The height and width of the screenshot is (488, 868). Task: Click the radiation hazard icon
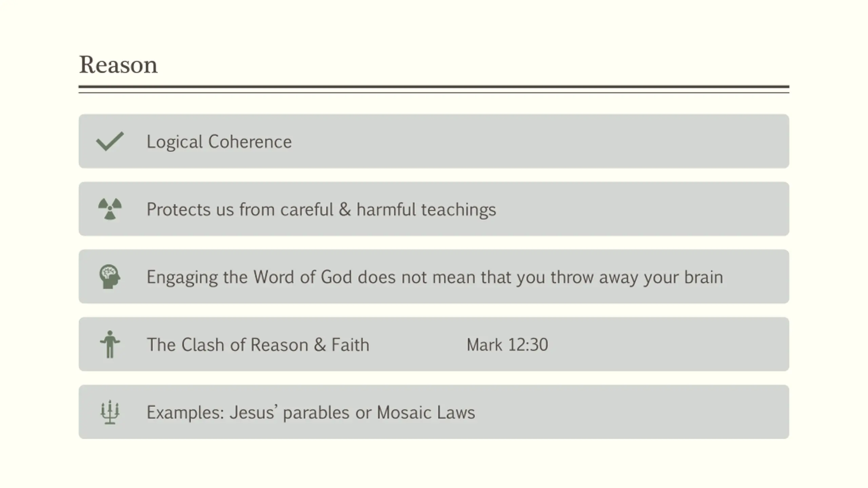[x=110, y=209]
